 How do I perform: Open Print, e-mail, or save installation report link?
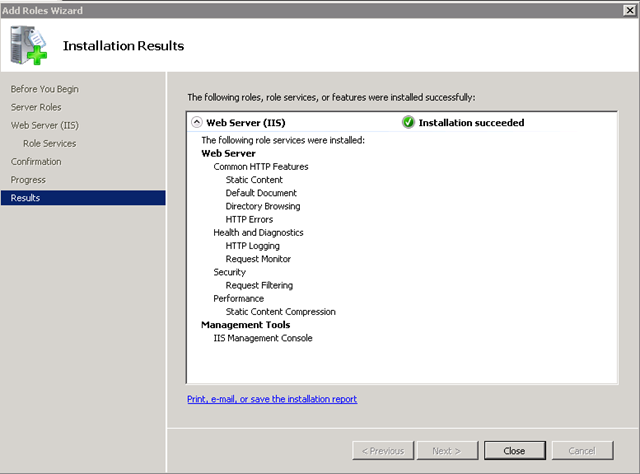[x=272, y=399]
